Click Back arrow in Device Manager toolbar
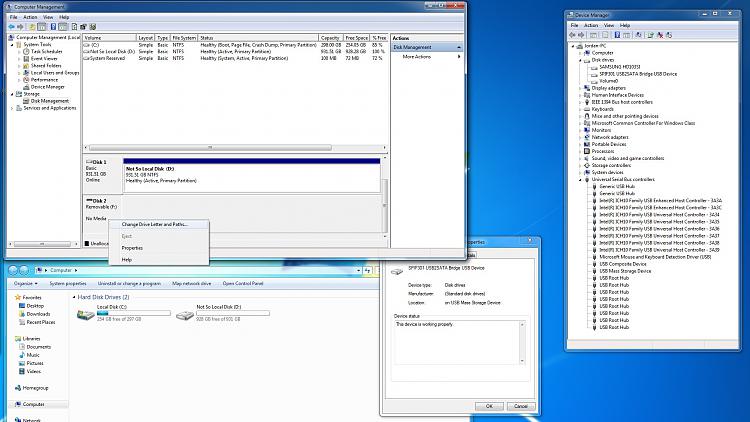 (x=573, y=35)
